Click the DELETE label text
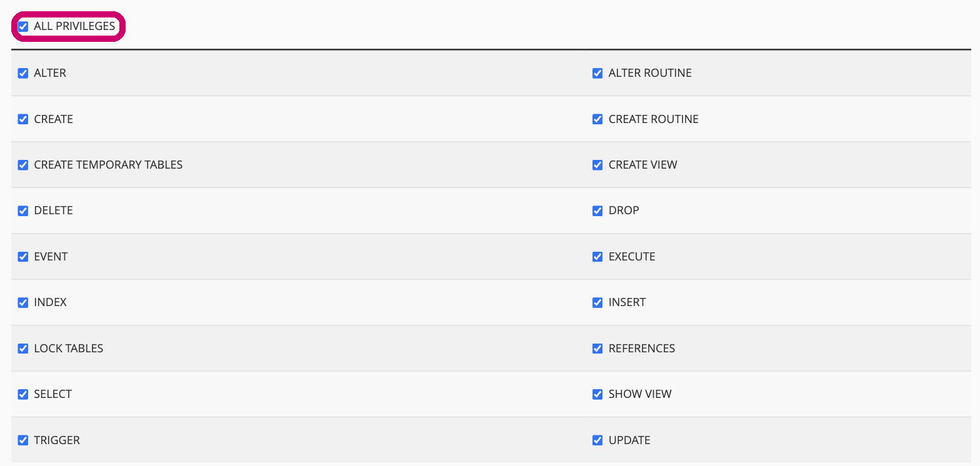The width and height of the screenshot is (980, 466). pyautogui.click(x=53, y=211)
